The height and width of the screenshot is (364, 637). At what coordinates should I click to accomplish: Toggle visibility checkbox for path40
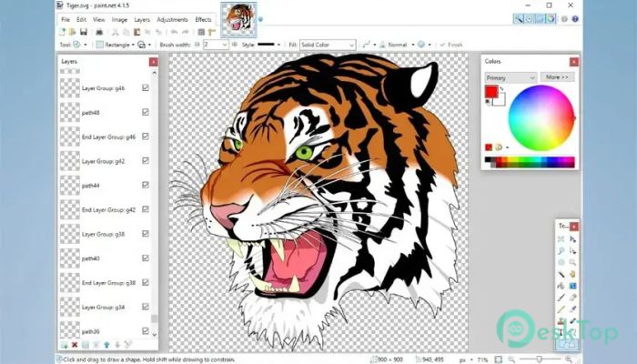click(x=146, y=258)
